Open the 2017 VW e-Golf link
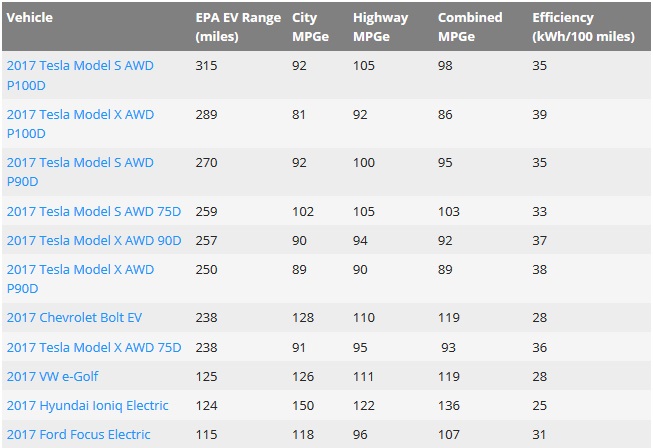 [x=52, y=376]
